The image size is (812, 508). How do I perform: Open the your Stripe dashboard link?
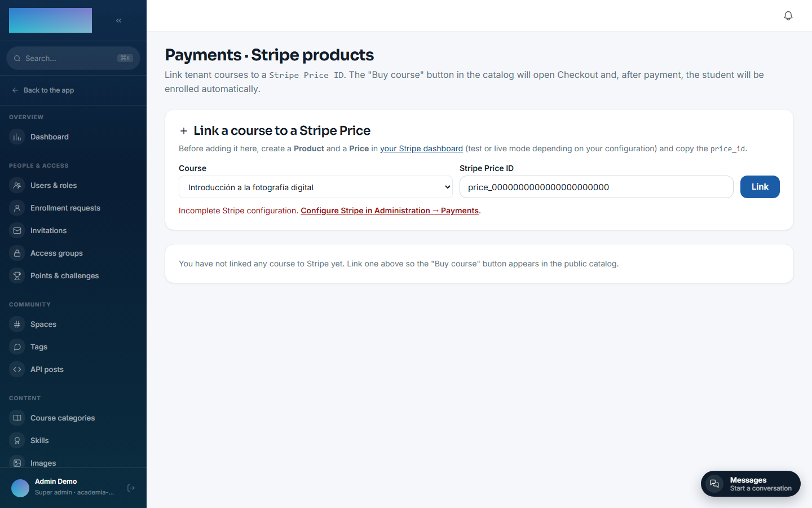click(421, 148)
